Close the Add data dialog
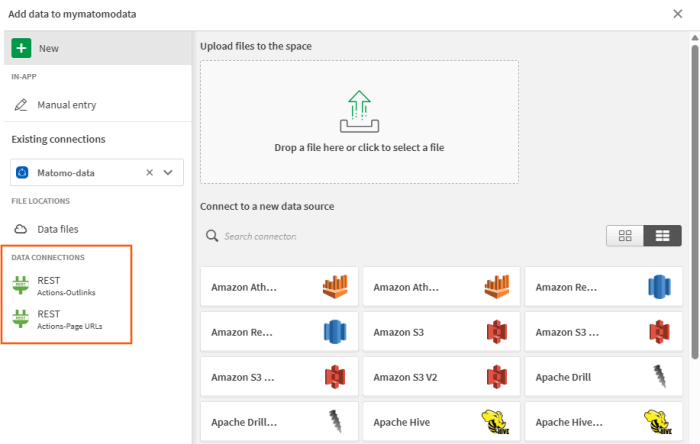Image resolution: width=700 pixels, height=444 pixels. [678, 14]
